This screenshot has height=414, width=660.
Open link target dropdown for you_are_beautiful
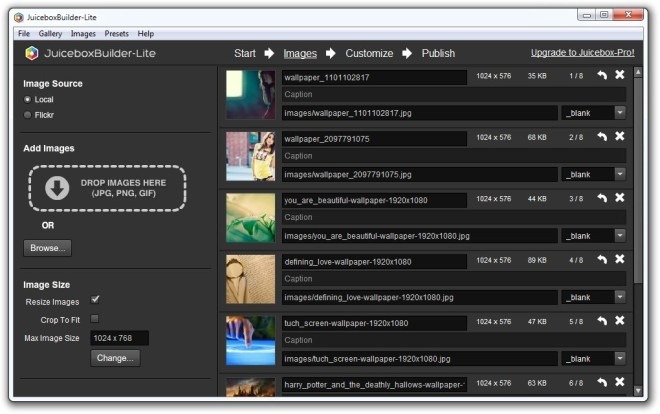tap(620, 236)
